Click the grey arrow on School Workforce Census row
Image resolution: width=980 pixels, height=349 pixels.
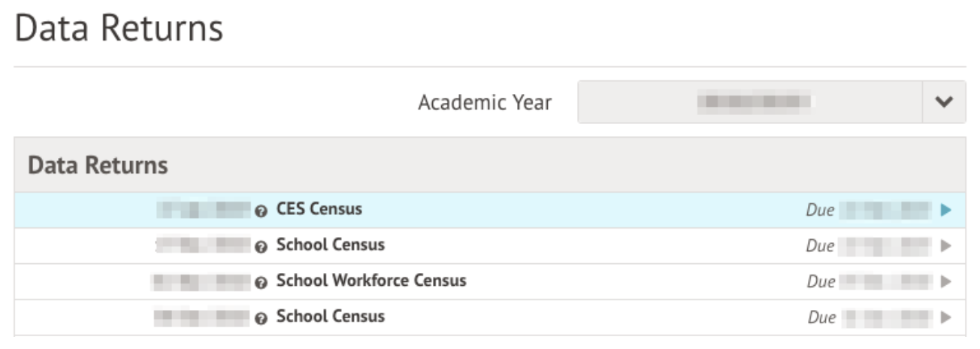(x=945, y=282)
